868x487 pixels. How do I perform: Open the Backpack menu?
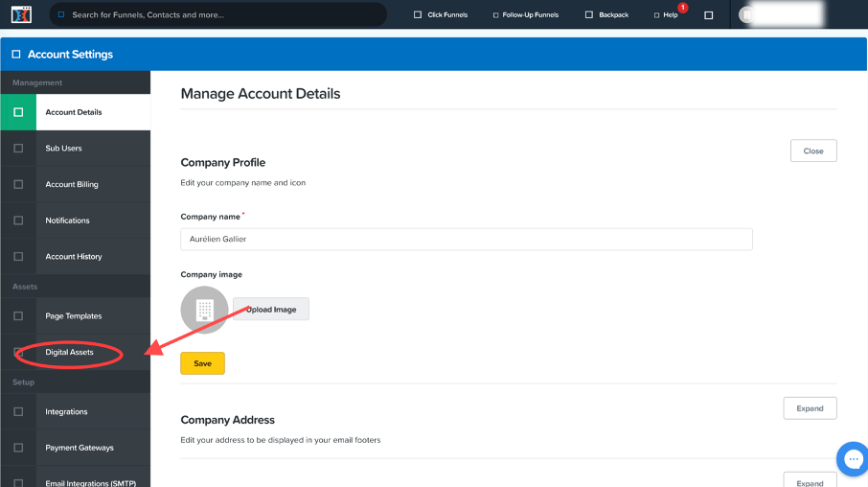pos(606,15)
